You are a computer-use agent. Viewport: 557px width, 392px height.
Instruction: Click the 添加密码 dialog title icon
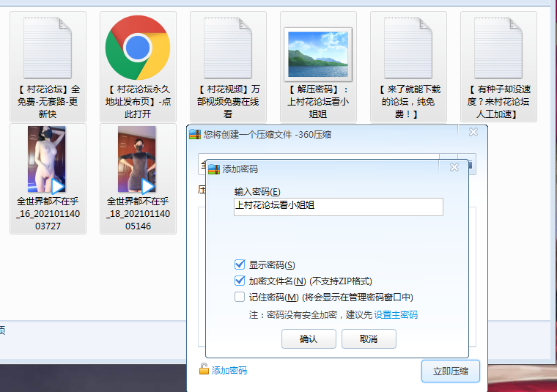tap(214, 169)
